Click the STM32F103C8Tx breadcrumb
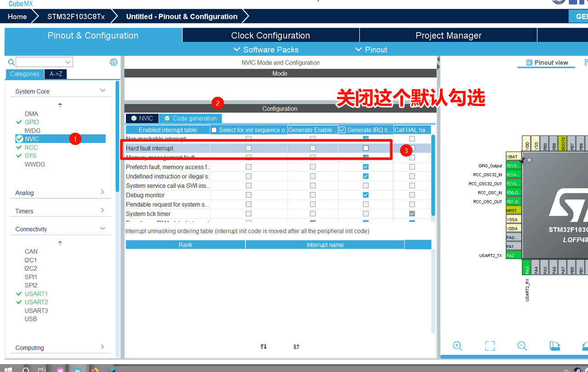Viewport: 588px width, 372px height. (76, 17)
